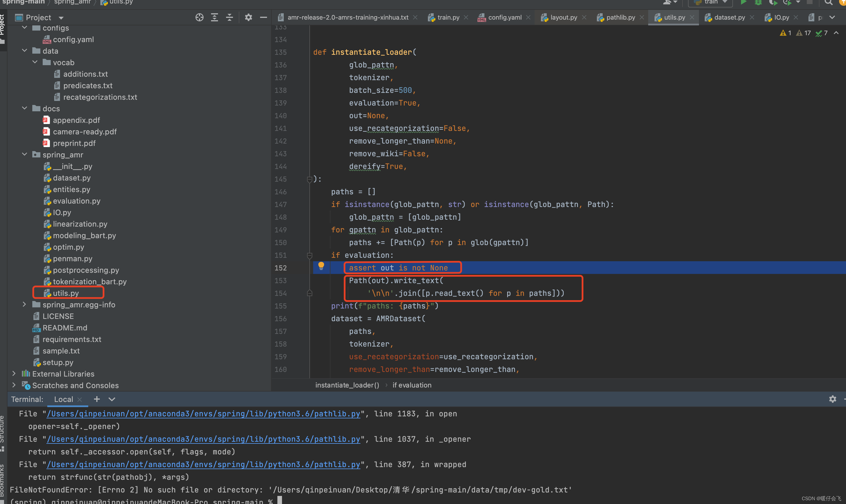
Task: Click Collapse All in Project panel
Action: click(230, 17)
